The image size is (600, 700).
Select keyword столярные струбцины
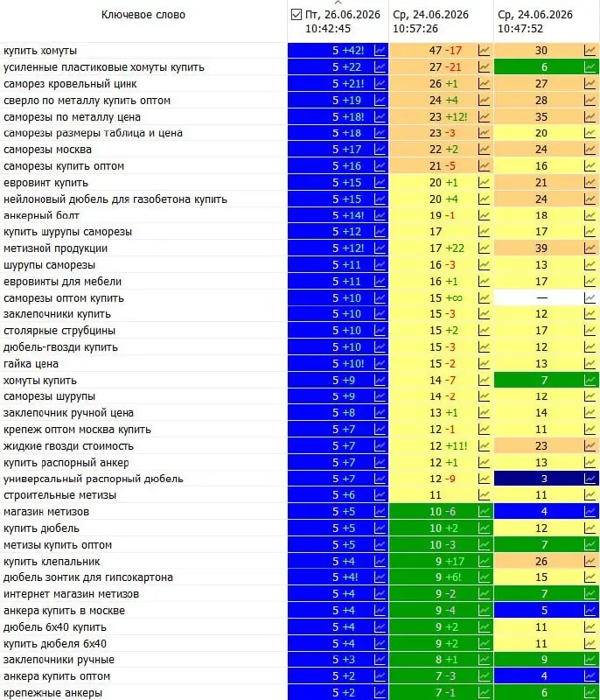(x=59, y=331)
